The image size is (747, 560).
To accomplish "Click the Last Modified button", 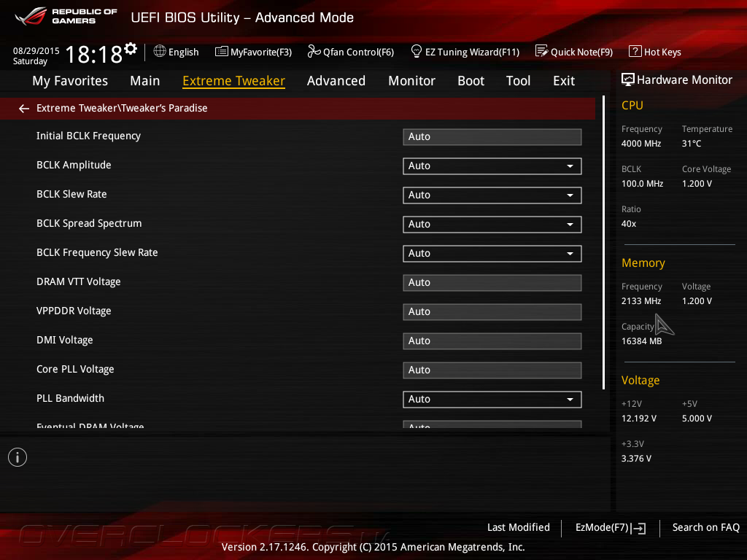I will pyautogui.click(x=519, y=527).
